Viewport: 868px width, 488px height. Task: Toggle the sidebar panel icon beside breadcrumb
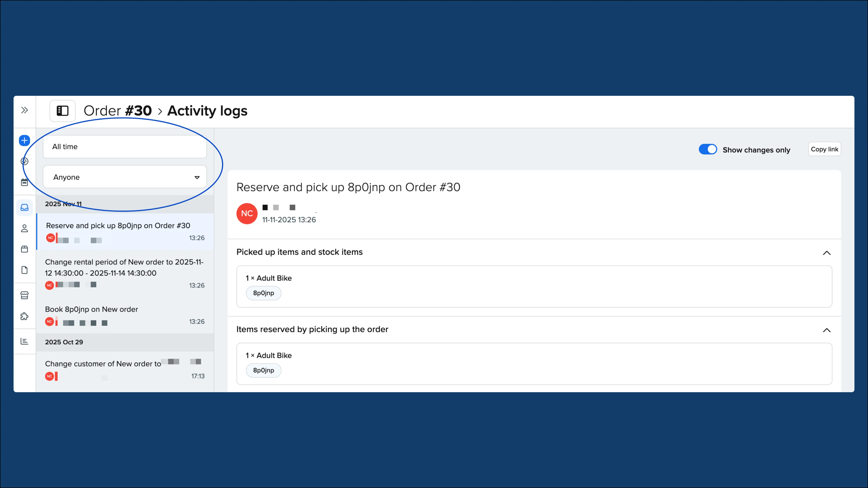click(62, 110)
